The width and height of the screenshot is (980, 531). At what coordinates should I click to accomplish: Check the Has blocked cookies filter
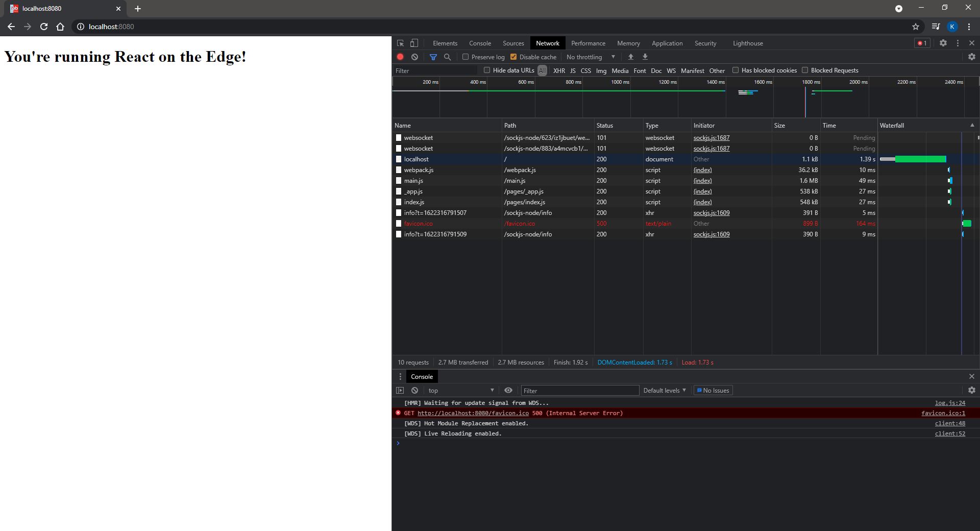coord(736,70)
